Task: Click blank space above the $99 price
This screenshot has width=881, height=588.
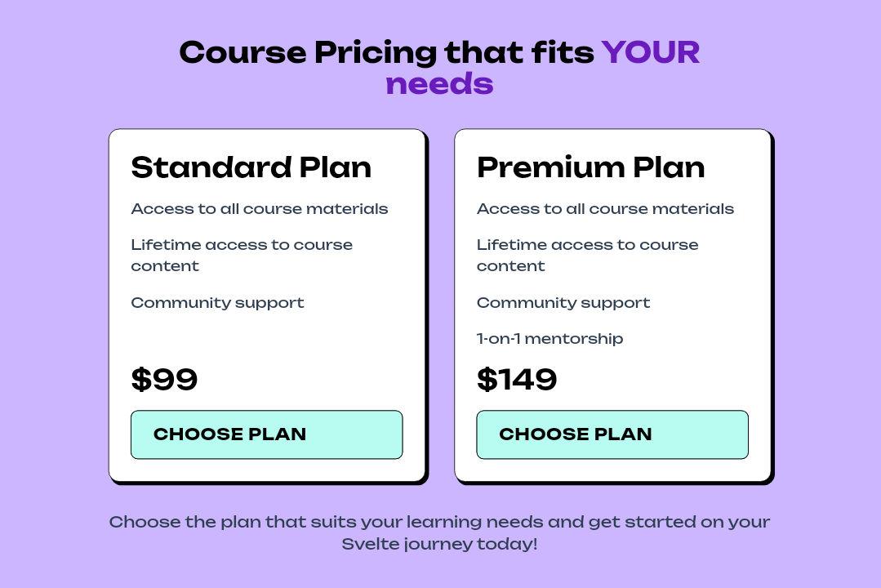Action: [x=266, y=339]
